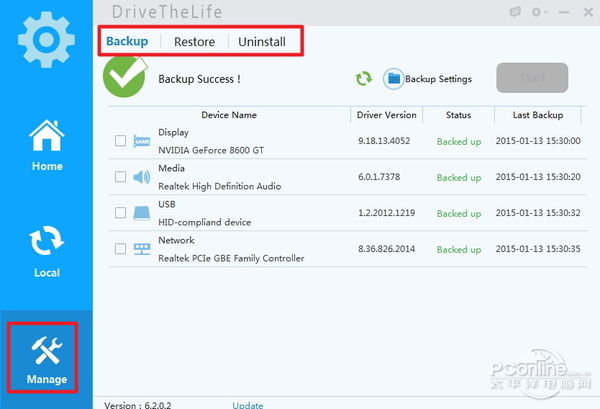Sort by Last Backup column header
Screen dimensions: 600x409
pos(538,115)
